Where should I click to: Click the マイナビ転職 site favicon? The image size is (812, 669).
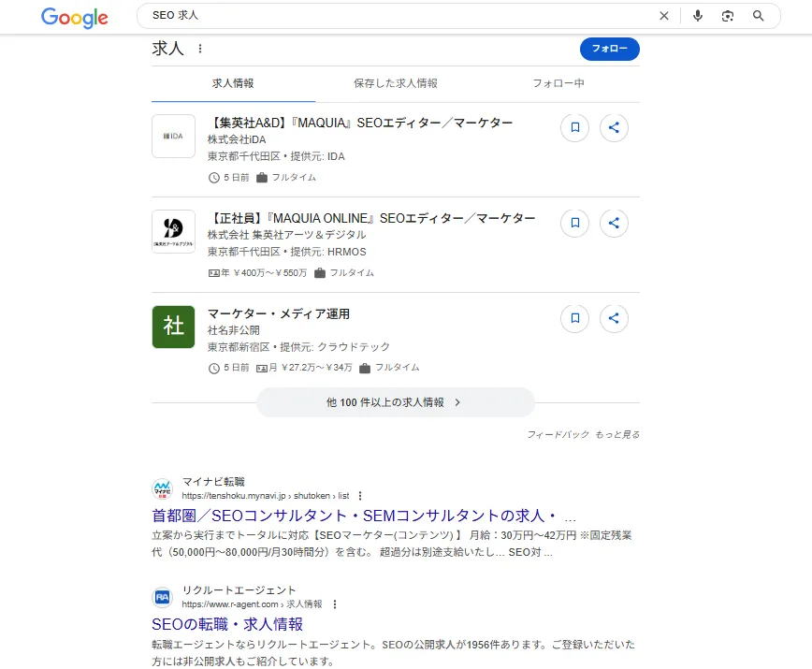pyautogui.click(x=162, y=488)
